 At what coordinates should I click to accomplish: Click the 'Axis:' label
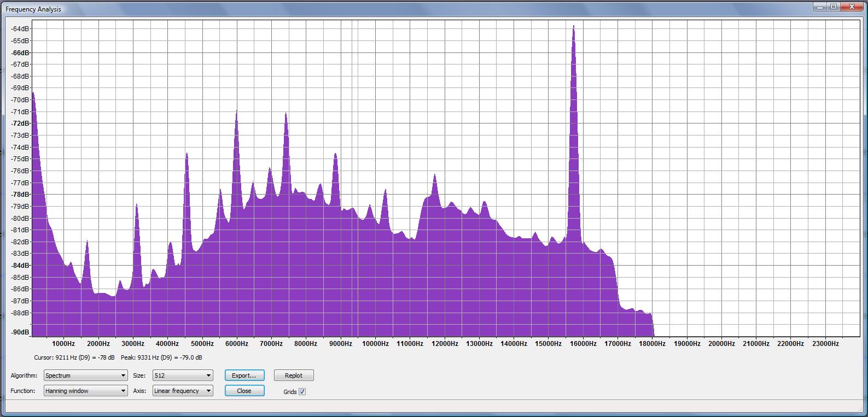pyautogui.click(x=139, y=391)
